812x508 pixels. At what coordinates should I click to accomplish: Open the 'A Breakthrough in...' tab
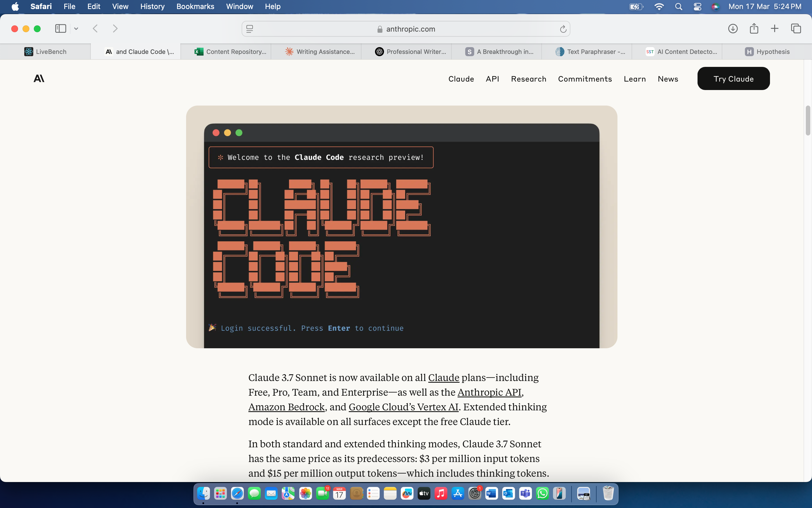click(497, 51)
